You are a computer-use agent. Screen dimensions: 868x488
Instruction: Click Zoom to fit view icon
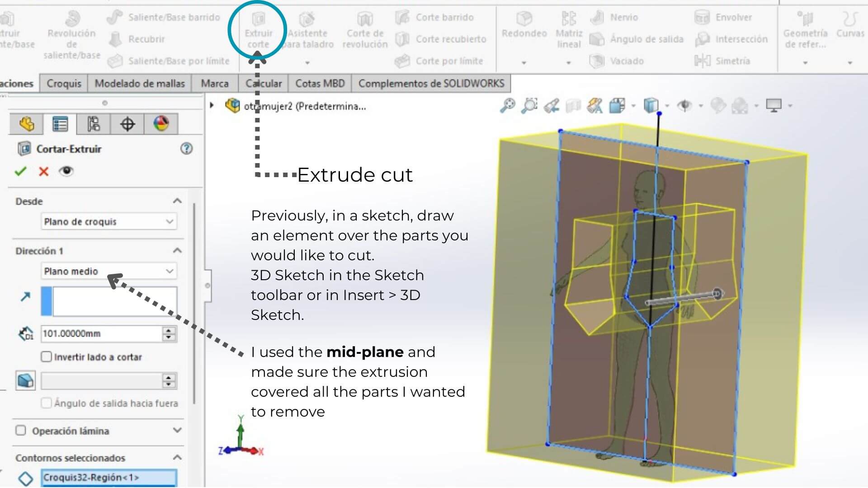pyautogui.click(x=507, y=106)
